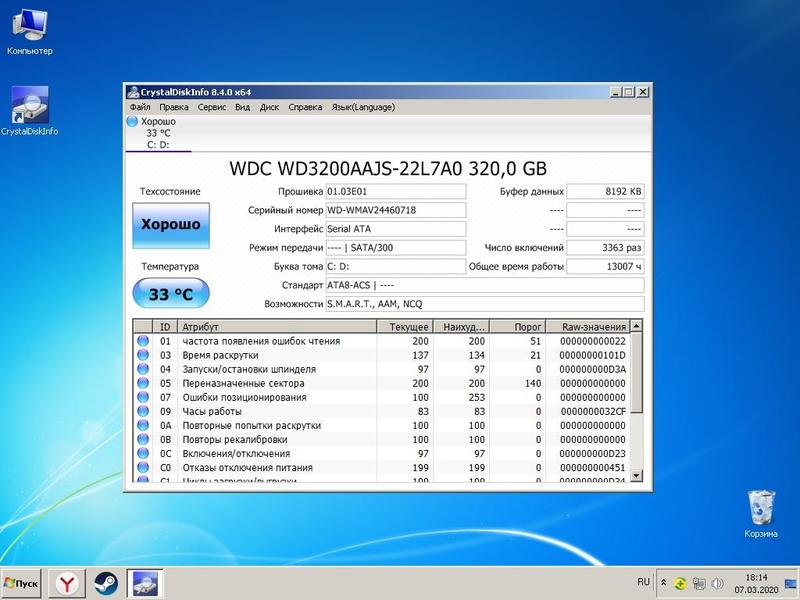The image size is (800, 600).
Task: Click status icon for Переназначенные сектора row
Action: [142, 383]
